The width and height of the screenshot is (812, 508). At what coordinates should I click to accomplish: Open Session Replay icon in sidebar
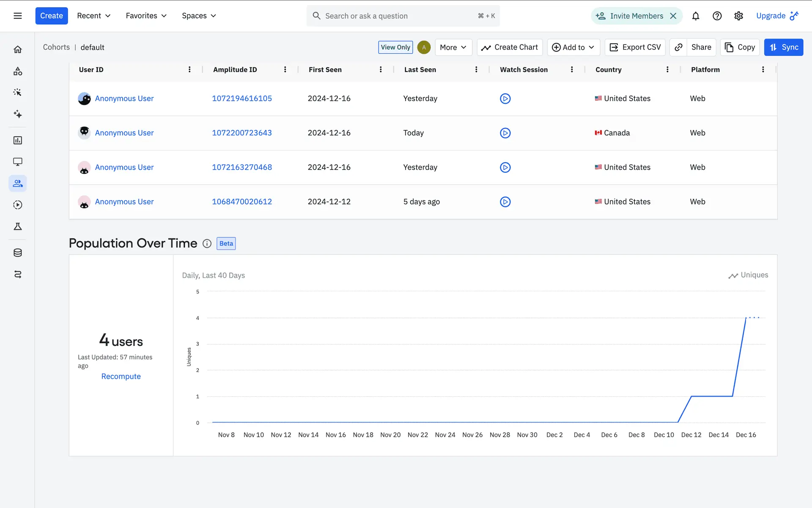tap(18, 205)
